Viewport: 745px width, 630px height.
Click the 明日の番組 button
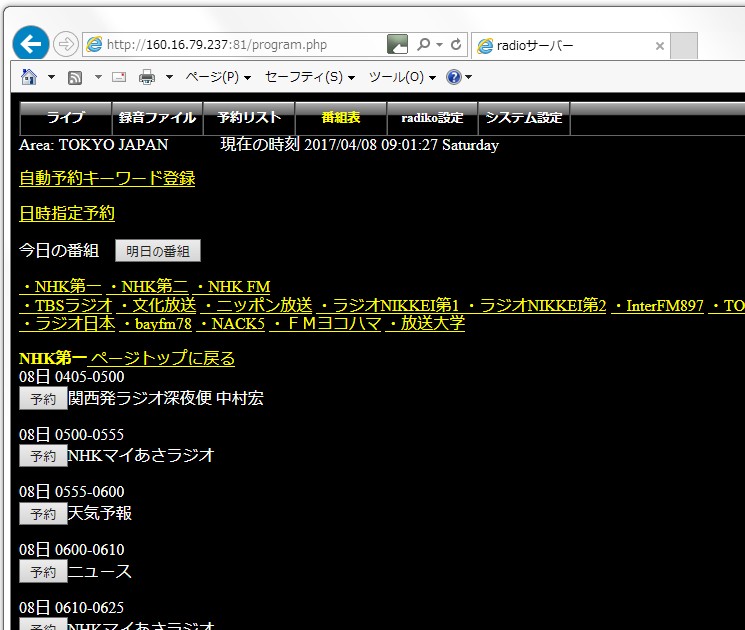(x=158, y=251)
